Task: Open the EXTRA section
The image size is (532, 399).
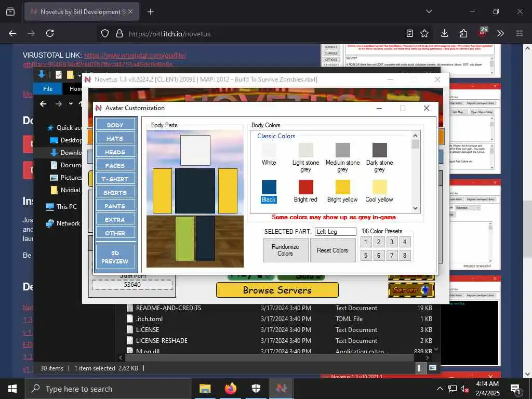Action: click(x=115, y=220)
